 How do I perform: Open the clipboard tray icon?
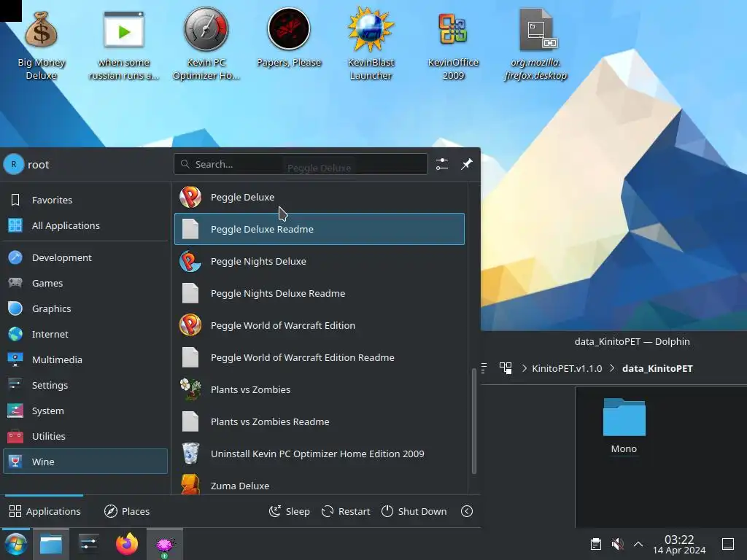595,544
